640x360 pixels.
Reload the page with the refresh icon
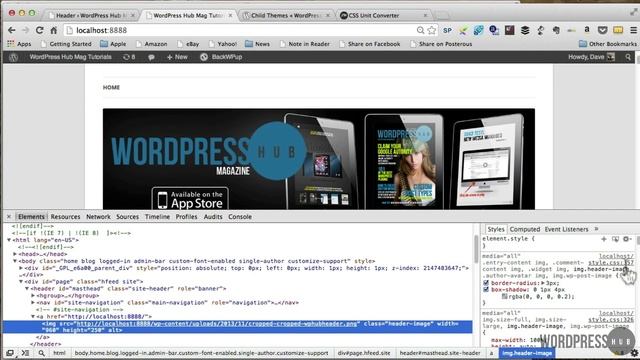(40, 30)
